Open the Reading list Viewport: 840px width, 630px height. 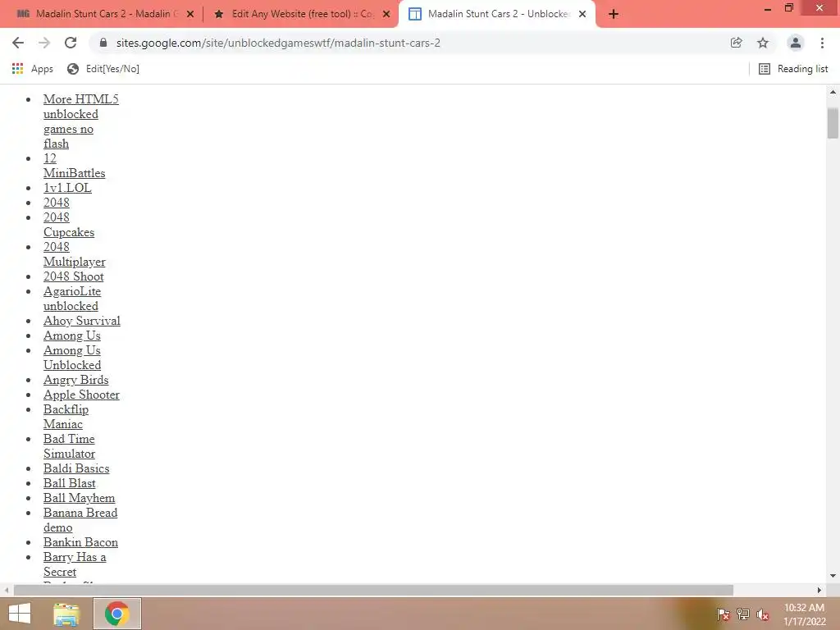(793, 69)
